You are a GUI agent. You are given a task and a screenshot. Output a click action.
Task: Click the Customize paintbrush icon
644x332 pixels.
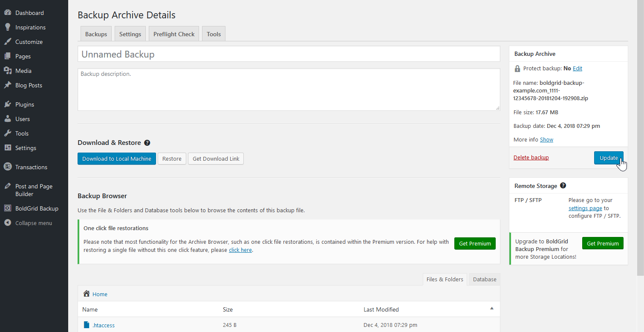coord(8,42)
